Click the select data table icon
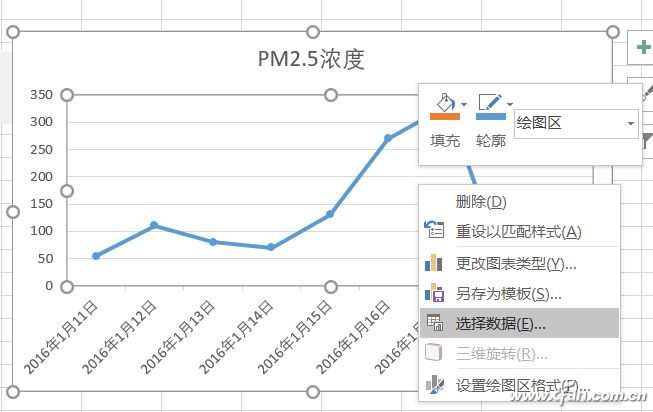This screenshot has height=412, width=653. point(434,323)
